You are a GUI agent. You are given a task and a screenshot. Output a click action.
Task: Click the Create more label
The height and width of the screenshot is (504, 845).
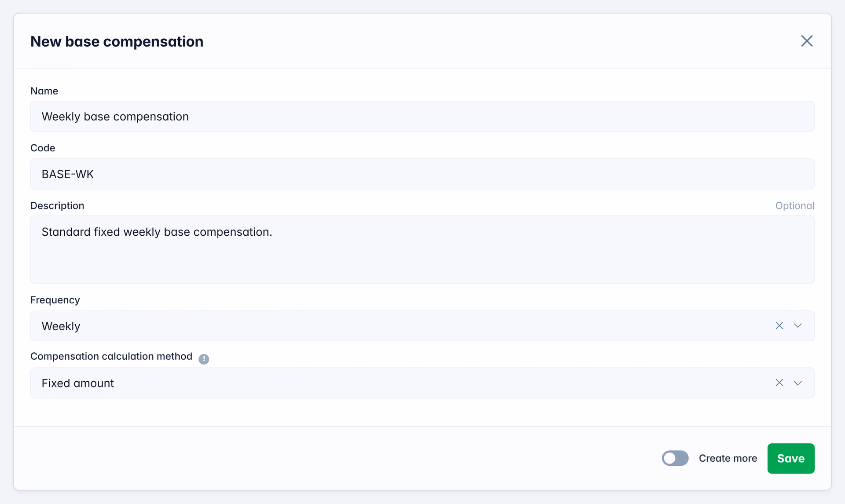[728, 458]
